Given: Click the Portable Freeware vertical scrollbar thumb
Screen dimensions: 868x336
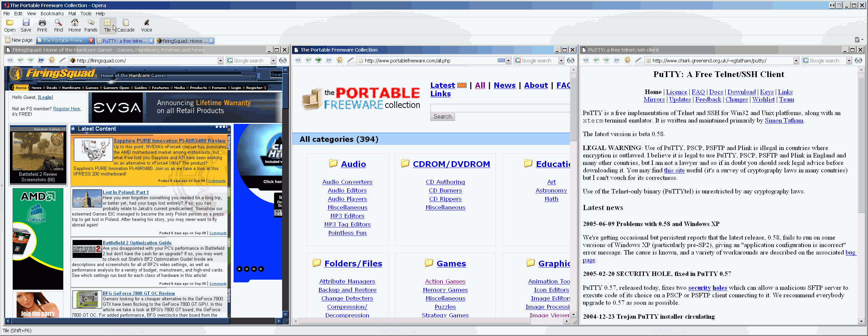Looking at the screenshot, I should 573,107.
